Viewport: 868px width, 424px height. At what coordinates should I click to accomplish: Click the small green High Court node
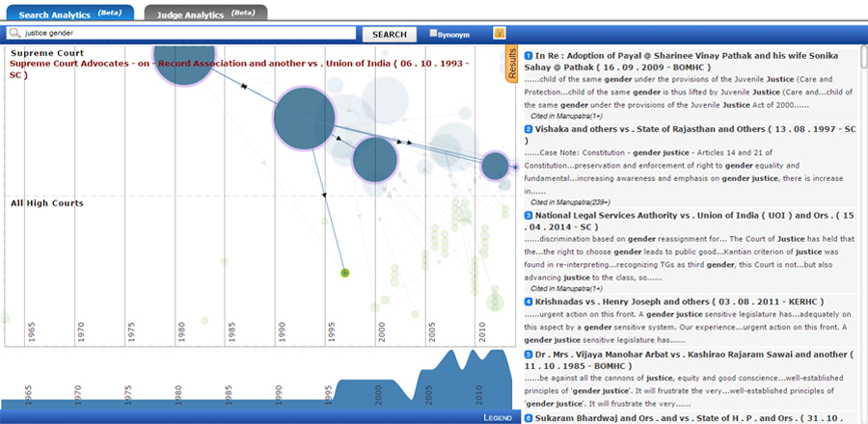tap(345, 274)
